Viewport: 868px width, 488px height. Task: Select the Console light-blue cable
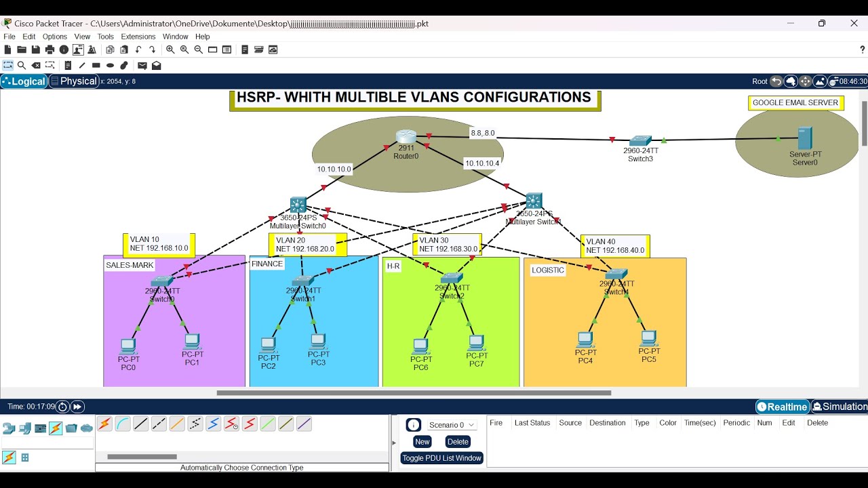pyautogui.click(x=123, y=424)
